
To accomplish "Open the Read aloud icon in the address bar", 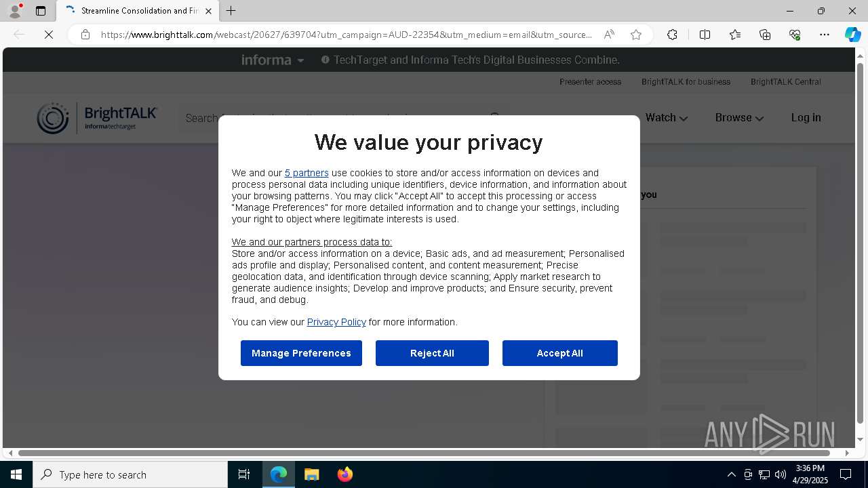I will pyautogui.click(x=609, y=35).
